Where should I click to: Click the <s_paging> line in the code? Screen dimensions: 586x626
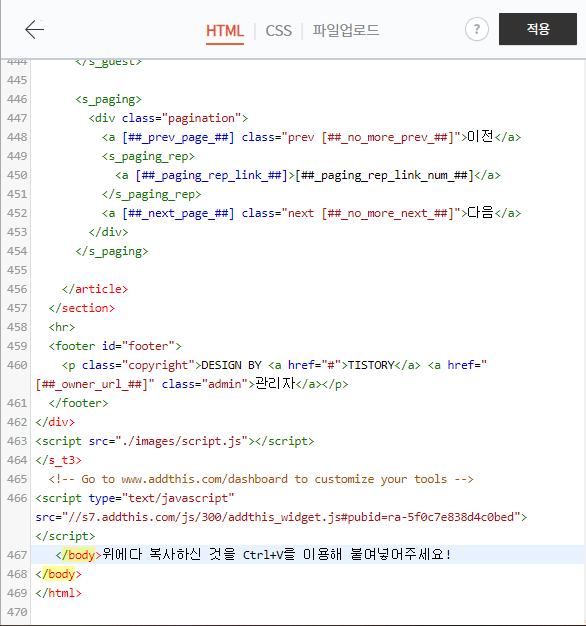(x=108, y=99)
